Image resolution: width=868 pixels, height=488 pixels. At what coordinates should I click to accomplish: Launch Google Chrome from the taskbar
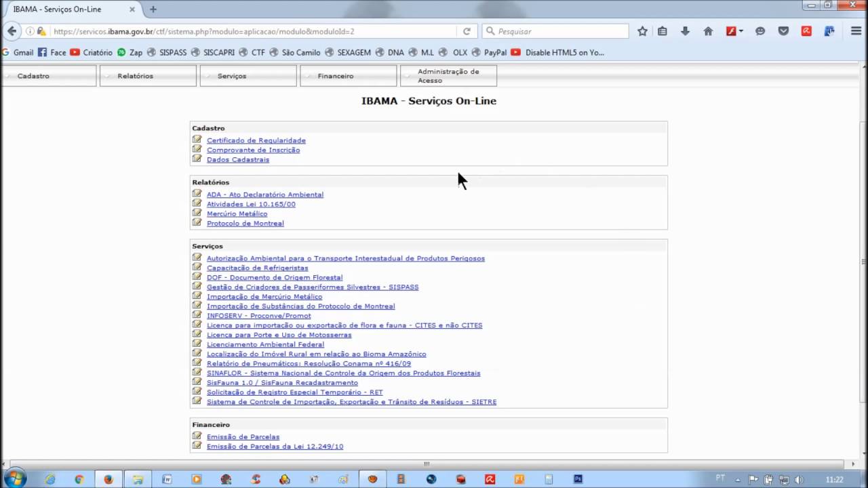79,479
